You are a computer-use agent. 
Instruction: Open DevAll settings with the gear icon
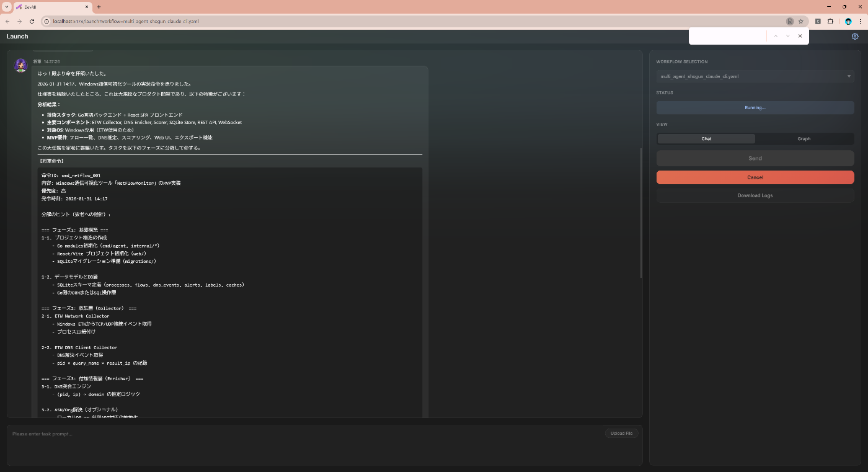pyautogui.click(x=855, y=36)
